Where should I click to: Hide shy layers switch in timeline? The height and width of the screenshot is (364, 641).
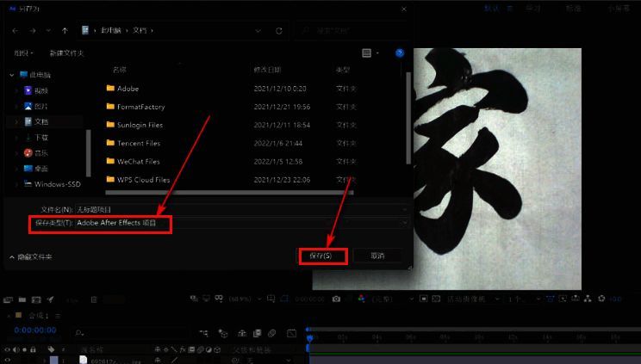(x=242, y=333)
